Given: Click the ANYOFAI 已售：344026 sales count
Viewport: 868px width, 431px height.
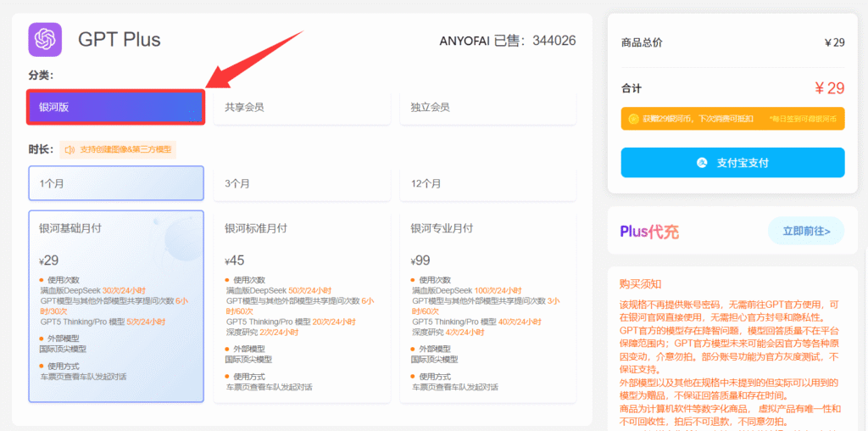Looking at the screenshot, I should click(x=508, y=41).
